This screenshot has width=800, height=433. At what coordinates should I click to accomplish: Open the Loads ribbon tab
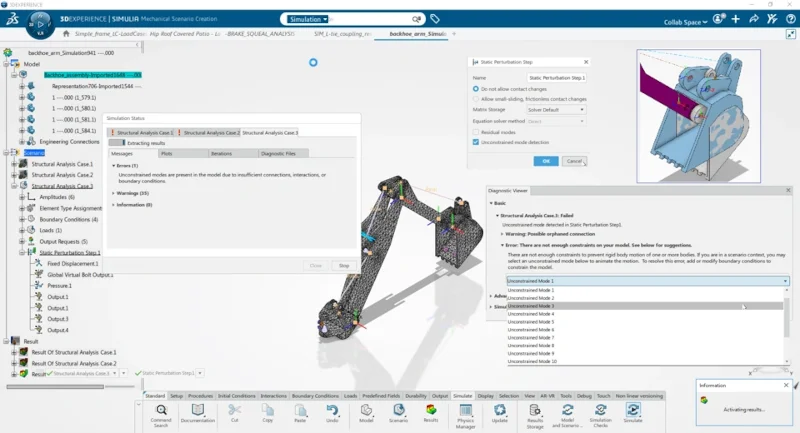(x=351, y=396)
